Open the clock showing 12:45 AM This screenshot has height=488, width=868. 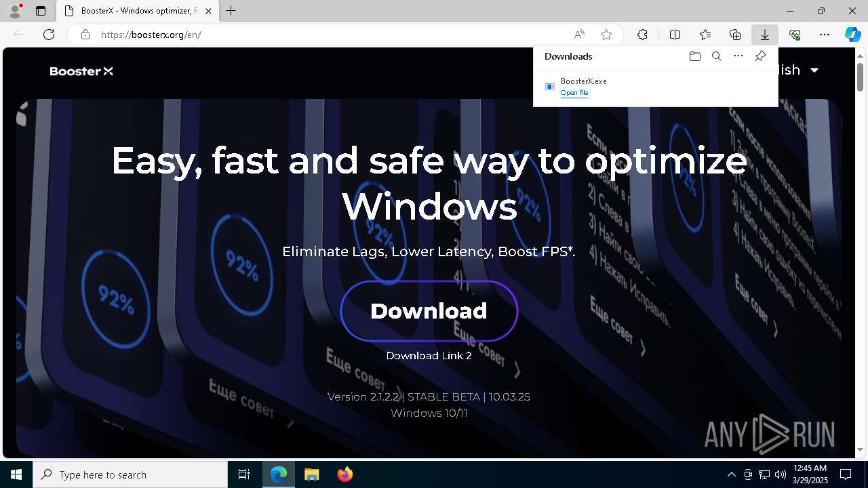point(810,474)
